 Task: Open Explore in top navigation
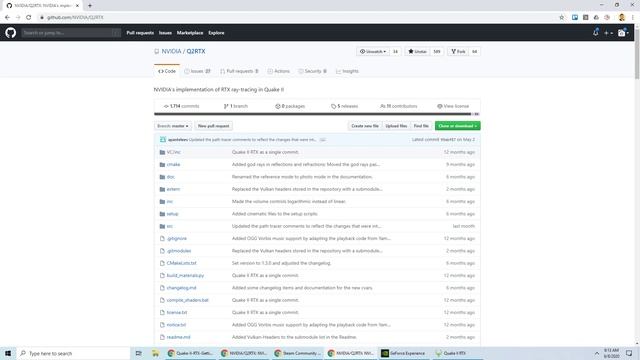[216, 33]
